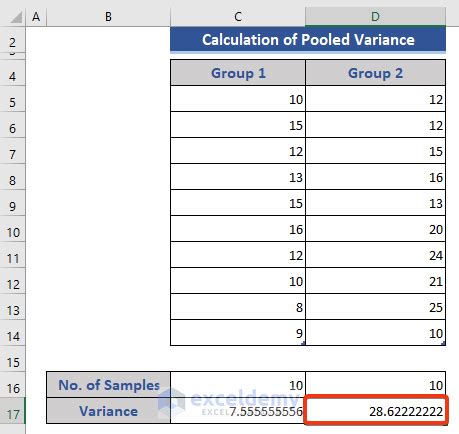Image resolution: width=459 pixels, height=434 pixels.
Task: Click the Group 1 header cell
Action: click(238, 73)
